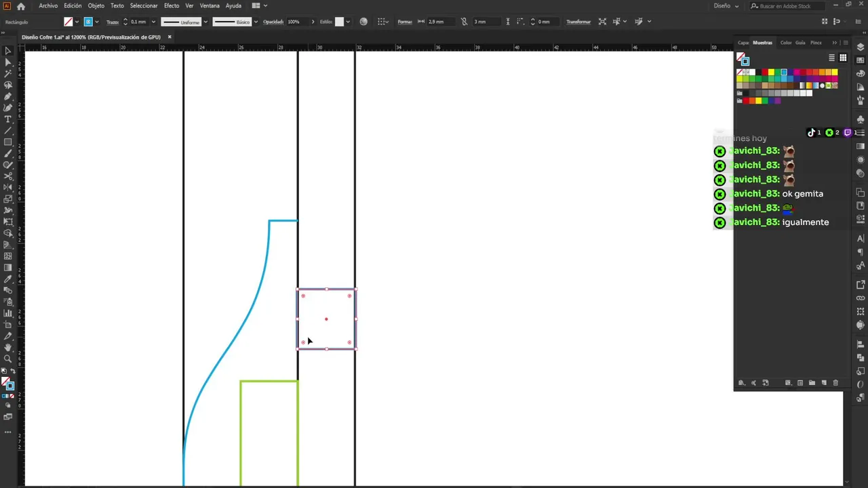
Task: Expand hidden panel tabs with double chevron
Action: point(834,43)
